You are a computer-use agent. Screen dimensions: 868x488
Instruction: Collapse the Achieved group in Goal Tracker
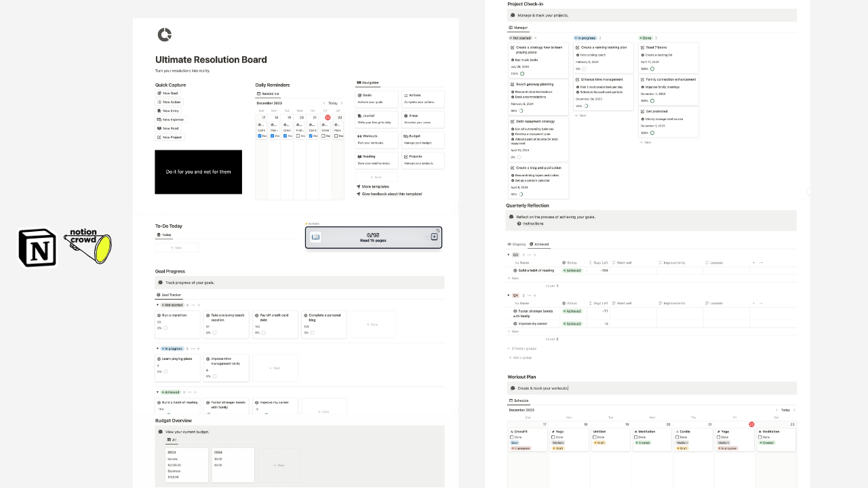[x=157, y=392]
